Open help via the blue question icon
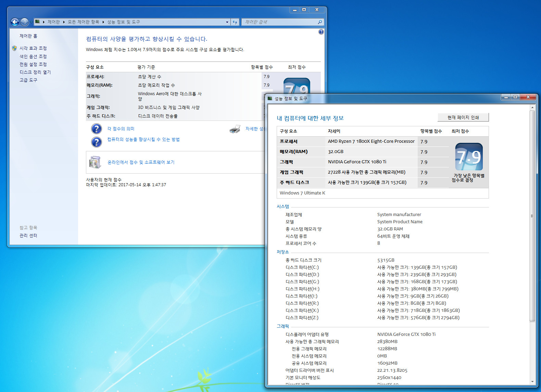 [321, 32]
